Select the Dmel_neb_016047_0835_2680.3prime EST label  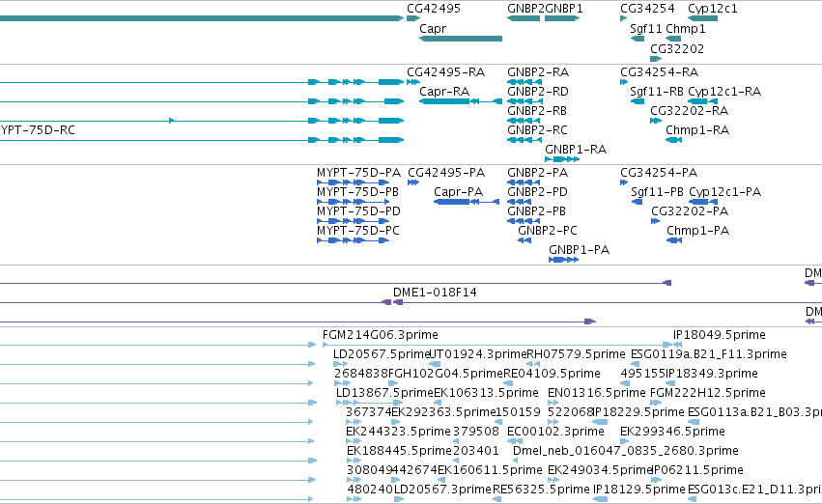coord(626,452)
